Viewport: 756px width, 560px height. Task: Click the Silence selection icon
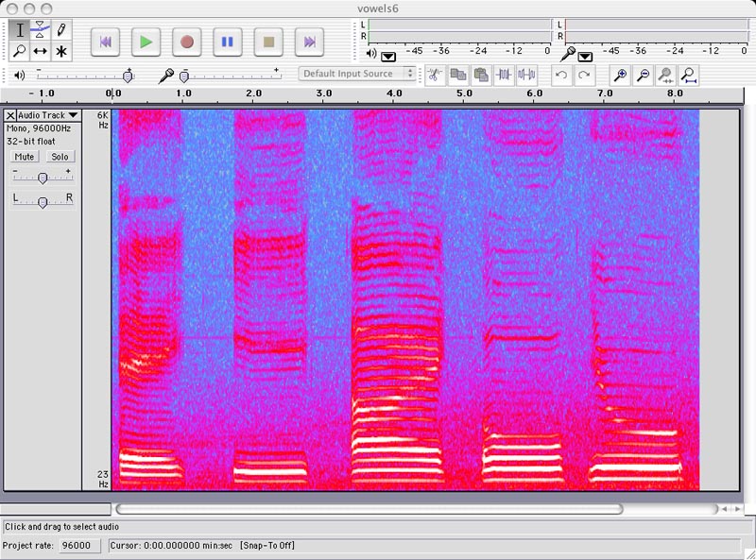[526, 75]
